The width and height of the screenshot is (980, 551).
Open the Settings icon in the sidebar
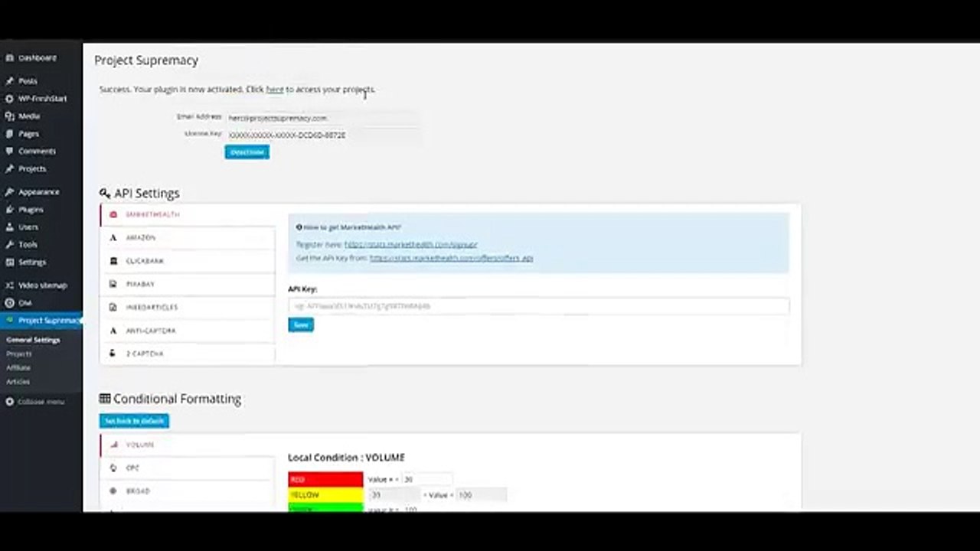point(9,262)
